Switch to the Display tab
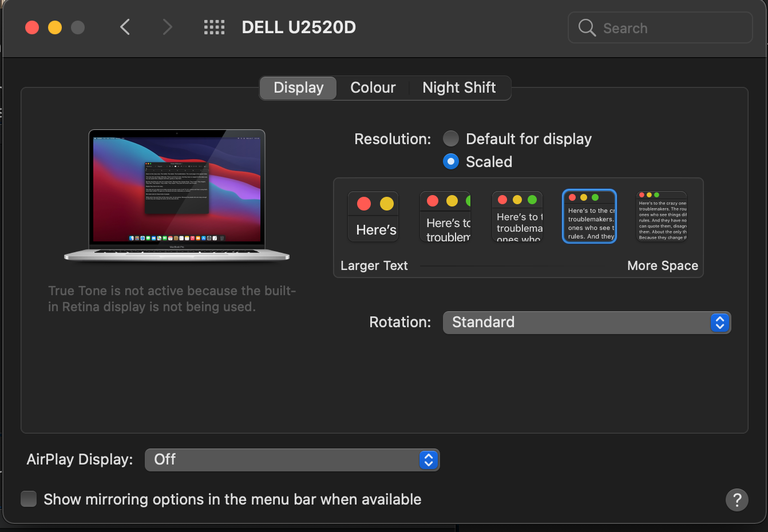The image size is (768, 532). [298, 88]
